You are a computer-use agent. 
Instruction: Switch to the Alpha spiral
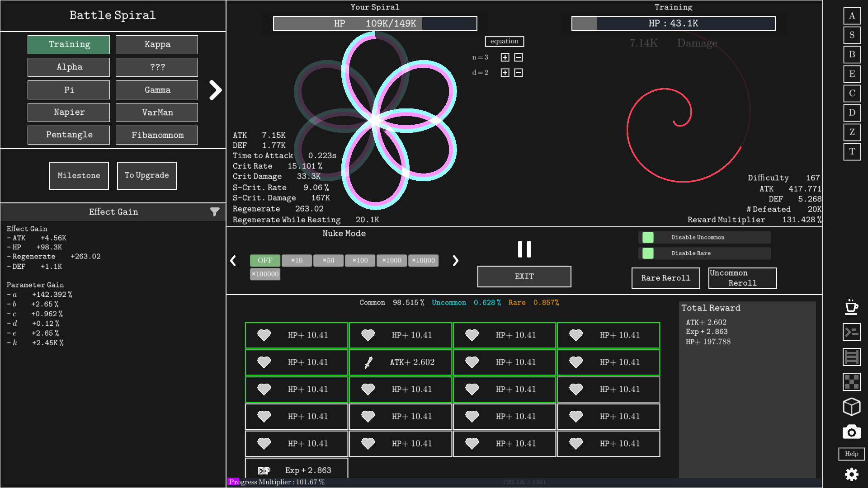pyautogui.click(x=68, y=67)
